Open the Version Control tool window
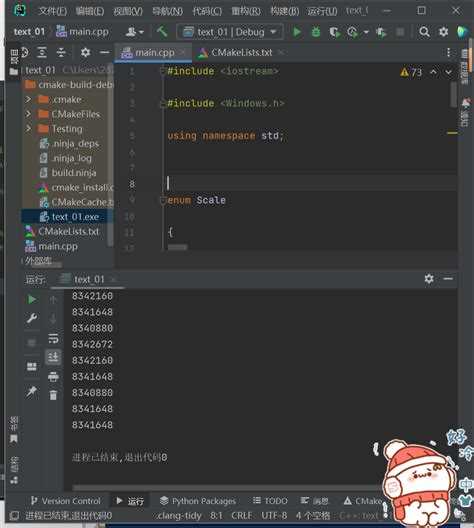 click(x=66, y=501)
